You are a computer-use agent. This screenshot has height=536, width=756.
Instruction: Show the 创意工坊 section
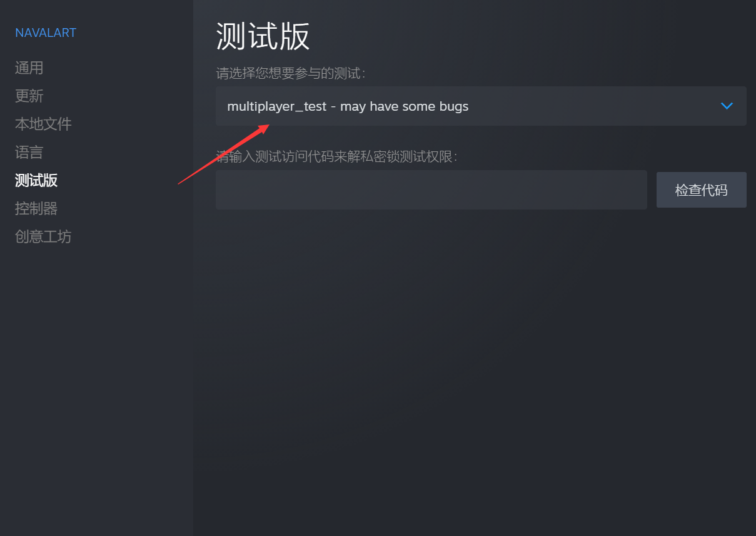pyautogui.click(x=43, y=236)
